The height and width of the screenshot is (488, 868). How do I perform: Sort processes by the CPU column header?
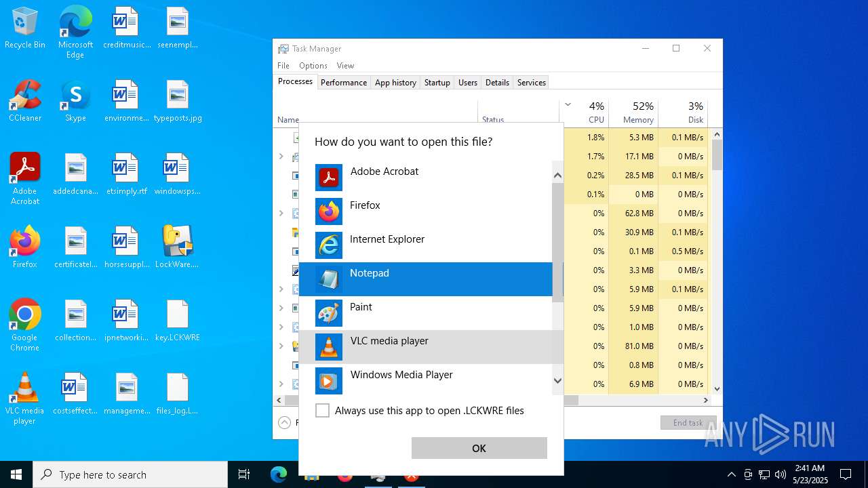[585, 113]
